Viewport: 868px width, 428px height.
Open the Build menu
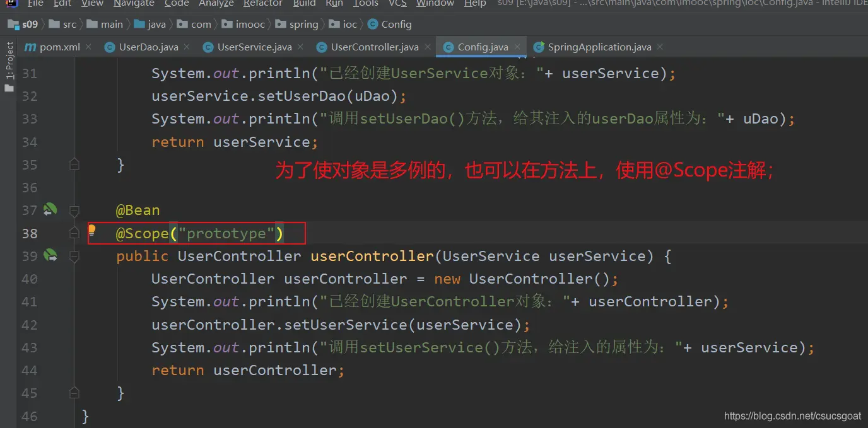(x=304, y=3)
